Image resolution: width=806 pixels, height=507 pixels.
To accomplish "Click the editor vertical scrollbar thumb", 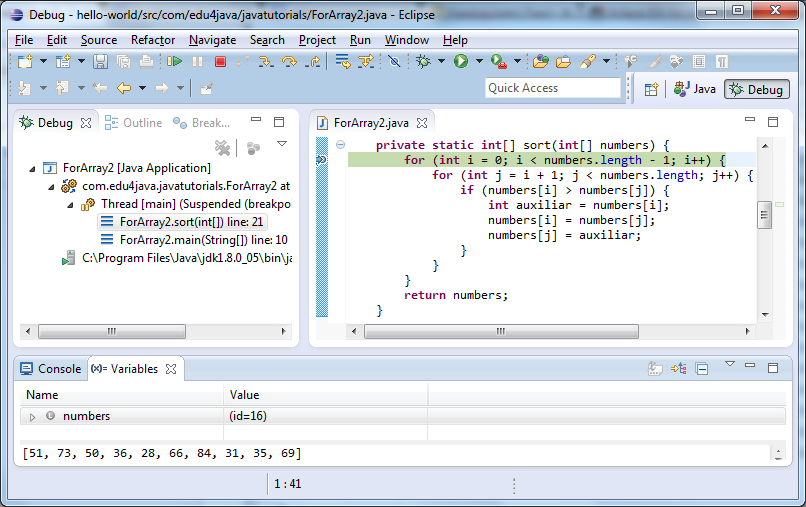I will click(x=765, y=214).
